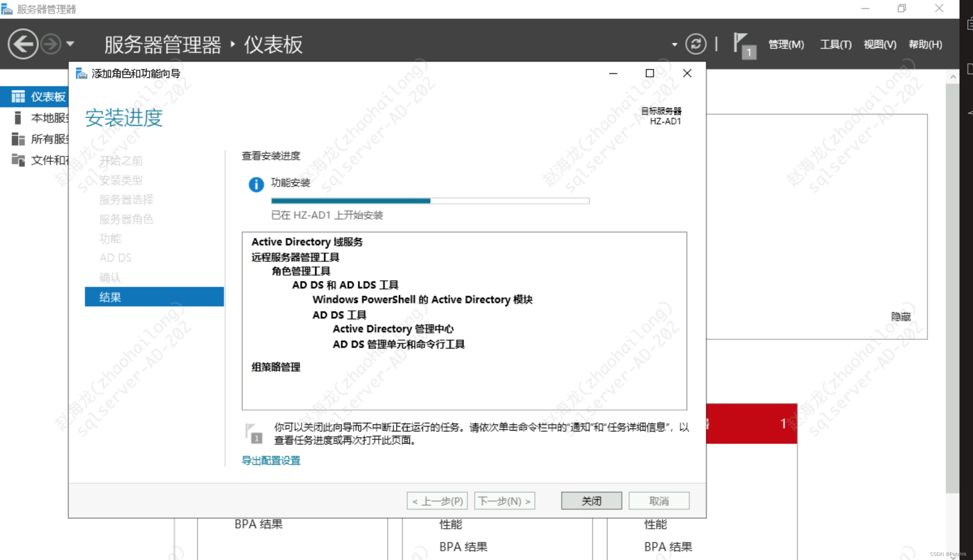Open the navigation history dropdown arrow
The height and width of the screenshot is (560, 973).
pyautogui.click(x=70, y=44)
